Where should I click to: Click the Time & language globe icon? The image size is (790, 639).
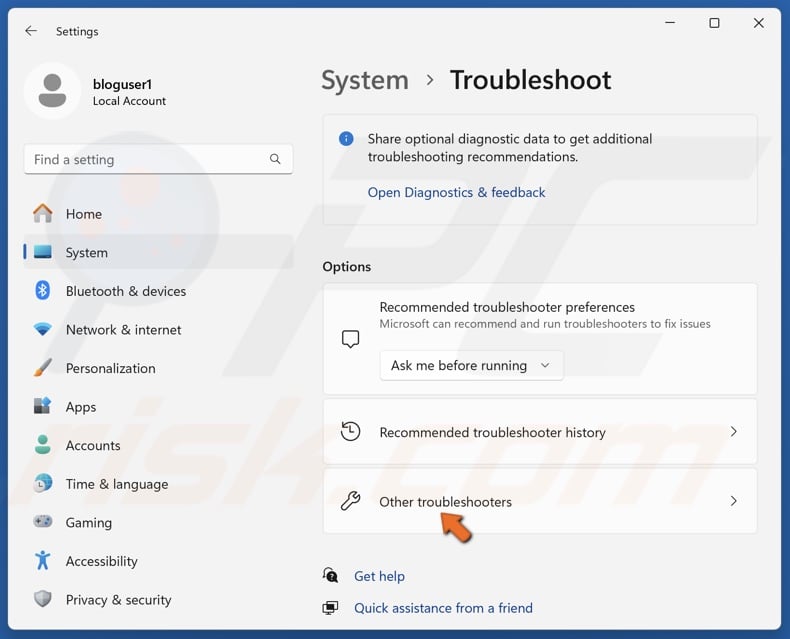43,483
